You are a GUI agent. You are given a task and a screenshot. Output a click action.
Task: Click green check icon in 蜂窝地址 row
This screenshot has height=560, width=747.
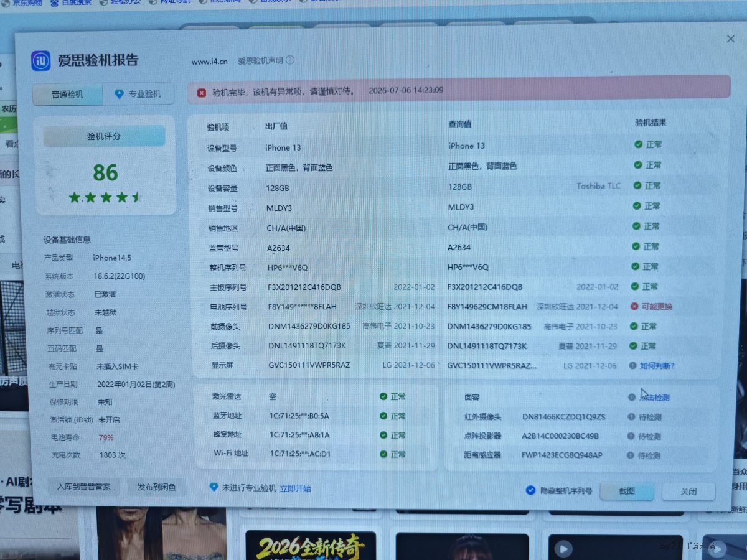coord(383,436)
